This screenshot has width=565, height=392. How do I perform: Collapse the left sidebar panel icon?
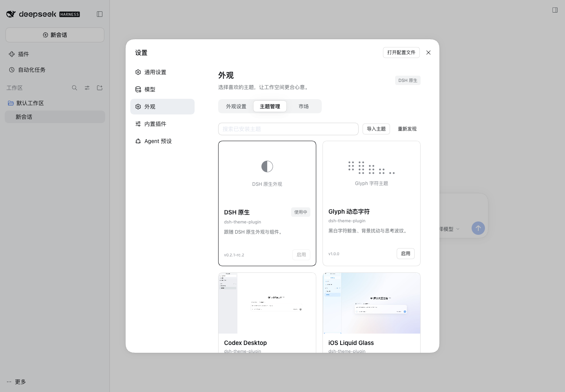click(x=100, y=14)
